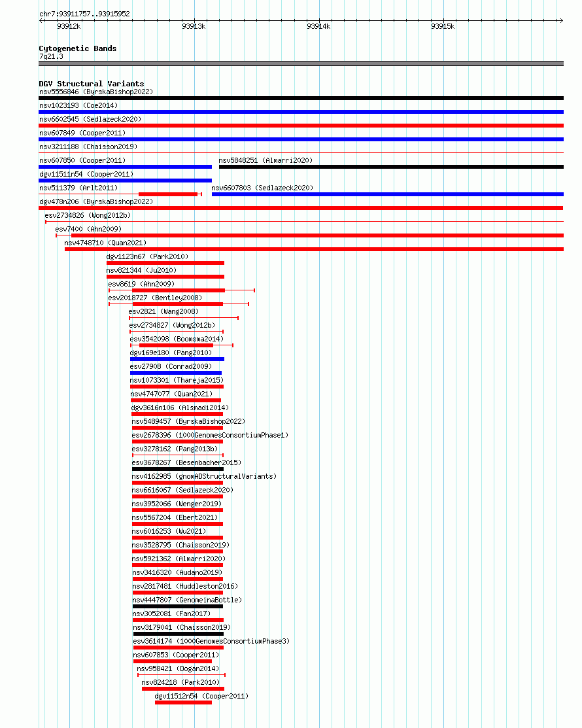Click the Cytogenetic Bands track title

click(78, 48)
